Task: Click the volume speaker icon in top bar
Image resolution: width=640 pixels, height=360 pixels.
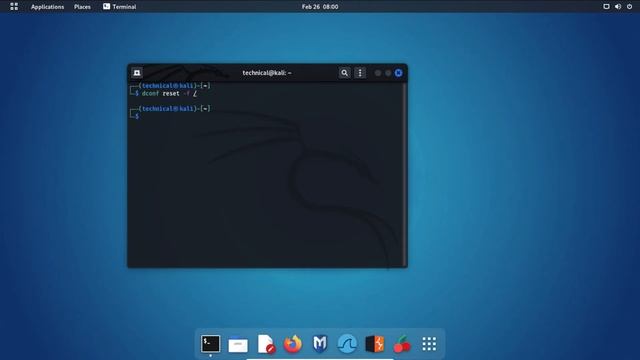Action: 618,7
